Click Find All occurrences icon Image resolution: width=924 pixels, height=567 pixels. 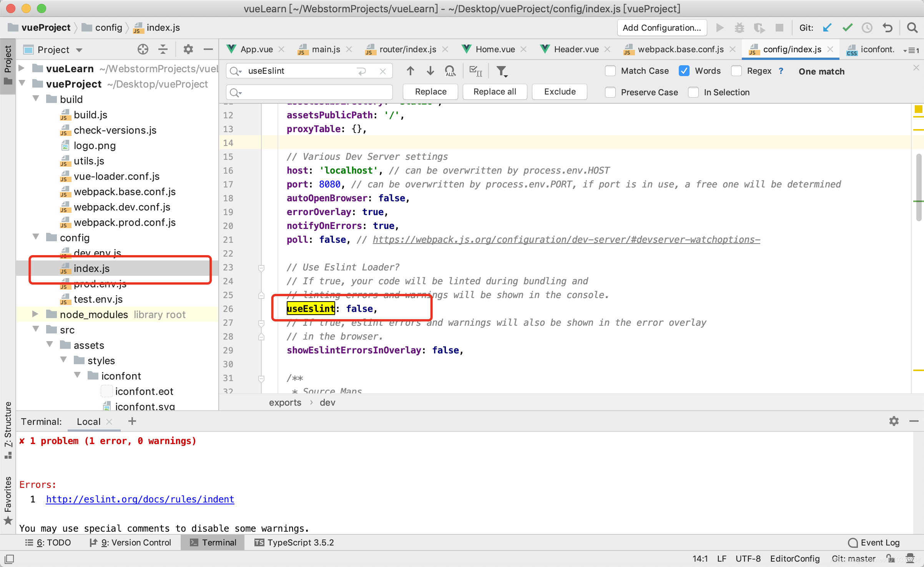pyautogui.click(x=450, y=71)
